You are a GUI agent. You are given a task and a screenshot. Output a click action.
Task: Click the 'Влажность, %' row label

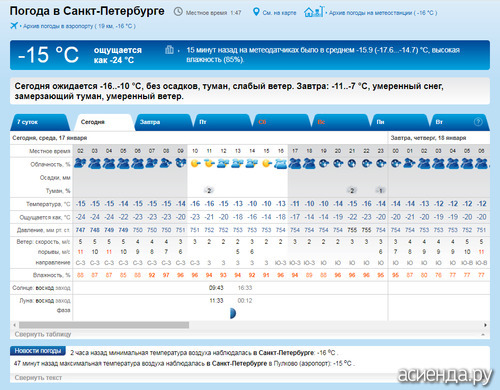[52, 275]
